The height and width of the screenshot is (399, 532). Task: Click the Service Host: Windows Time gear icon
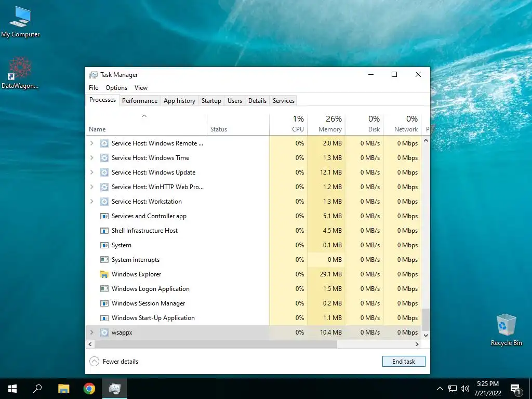[x=104, y=158]
